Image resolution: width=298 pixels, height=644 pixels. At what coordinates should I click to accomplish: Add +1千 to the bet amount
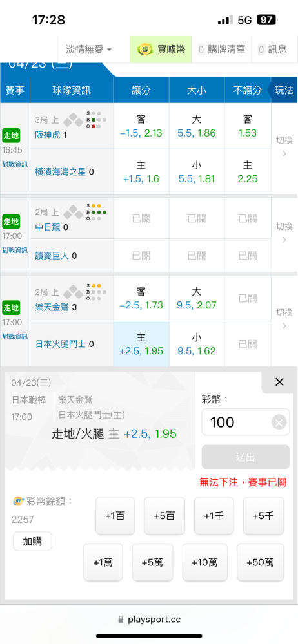[214, 516]
